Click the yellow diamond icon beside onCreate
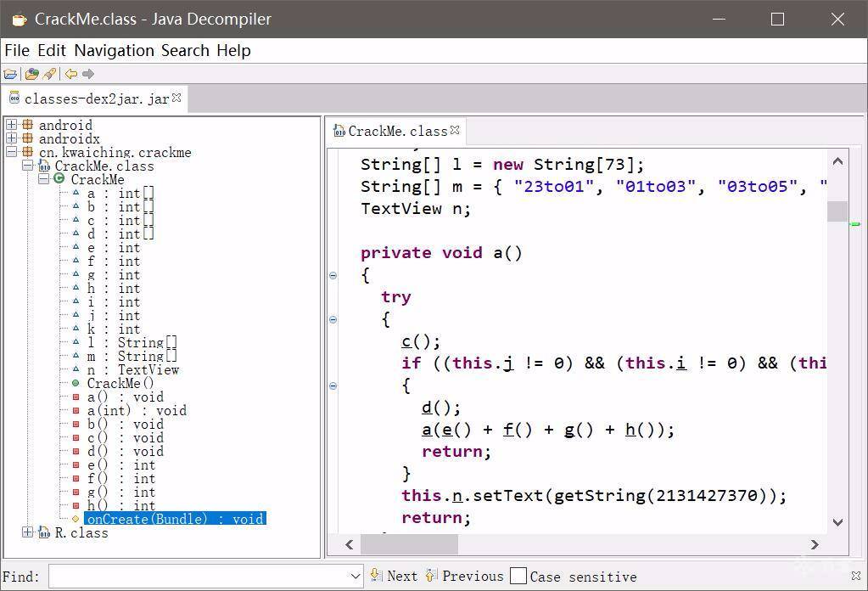The height and width of the screenshot is (591, 868). coord(76,519)
